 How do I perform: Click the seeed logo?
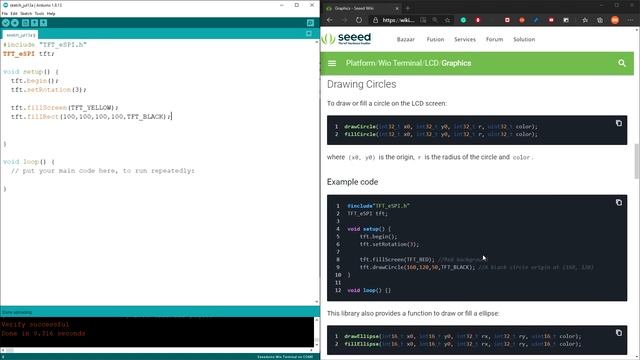346,39
